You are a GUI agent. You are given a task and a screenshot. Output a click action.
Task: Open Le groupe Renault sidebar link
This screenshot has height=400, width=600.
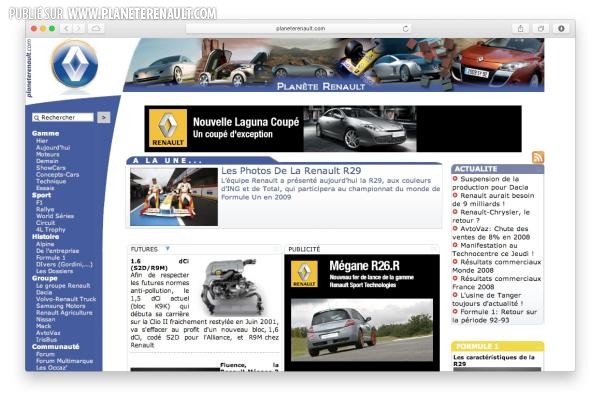[63, 286]
